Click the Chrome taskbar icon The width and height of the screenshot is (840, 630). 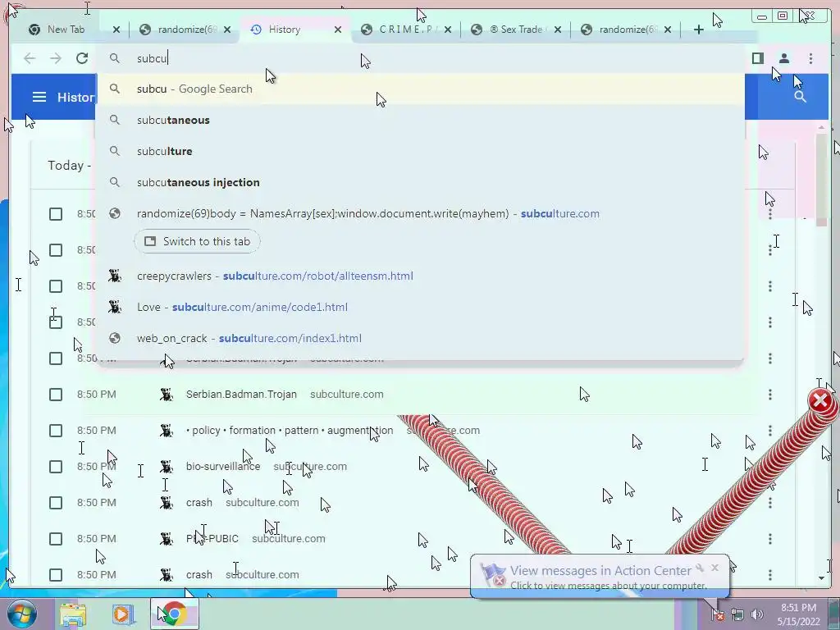tap(174, 614)
